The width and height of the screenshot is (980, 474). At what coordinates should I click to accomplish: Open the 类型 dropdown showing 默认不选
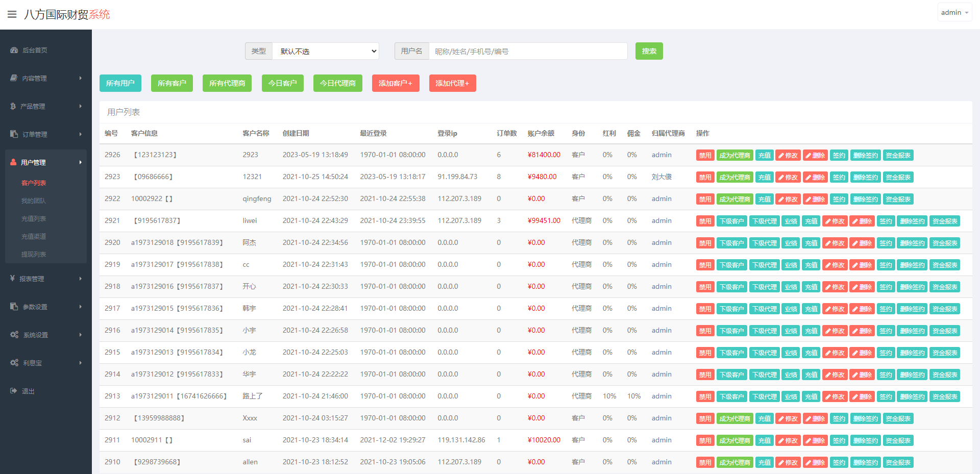[326, 51]
